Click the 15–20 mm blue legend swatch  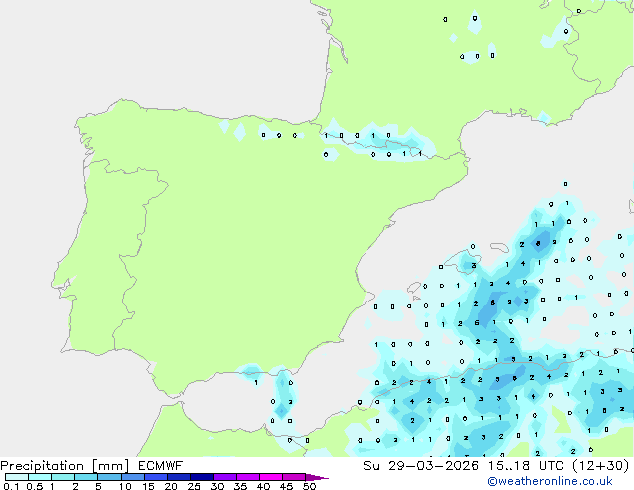coord(156,477)
